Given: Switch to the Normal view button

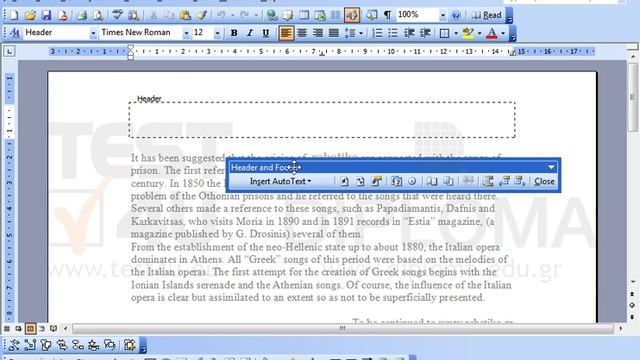Looking at the screenshot, I should [x=7, y=328].
